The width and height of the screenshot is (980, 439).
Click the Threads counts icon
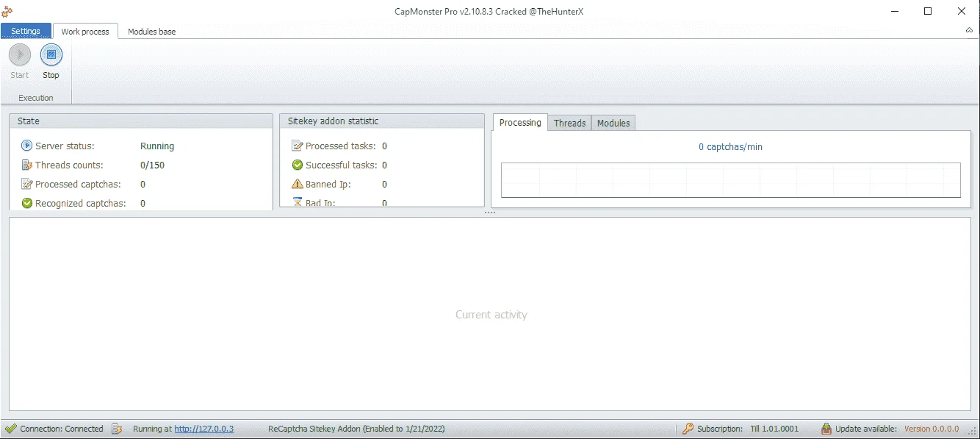pyautogui.click(x=27, y=165)
